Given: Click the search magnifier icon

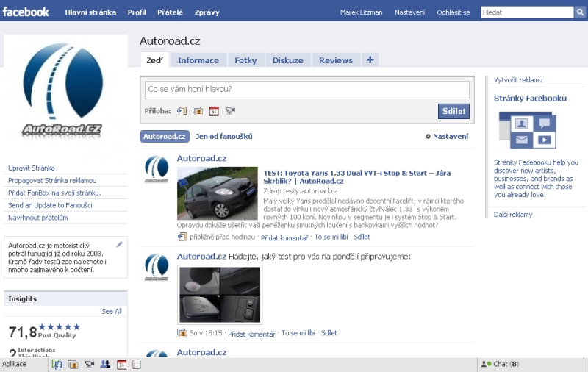Looking at the screenshot, I should (580, 12).
